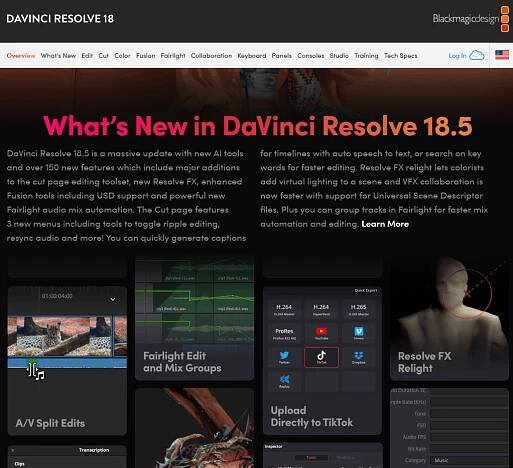513x468 pixels.
Task: Click the creature artwork card thumbnail
Action: tap(194, 428)
